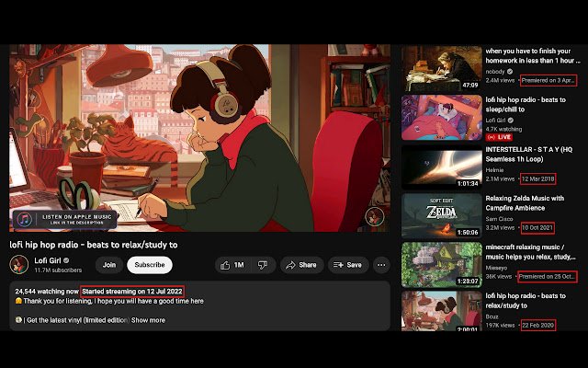This screenshot has height=368, width=588.
Task: Open 'lofi hip hop radio - beats to sleep/chill to' title
Action: point(526,104)
